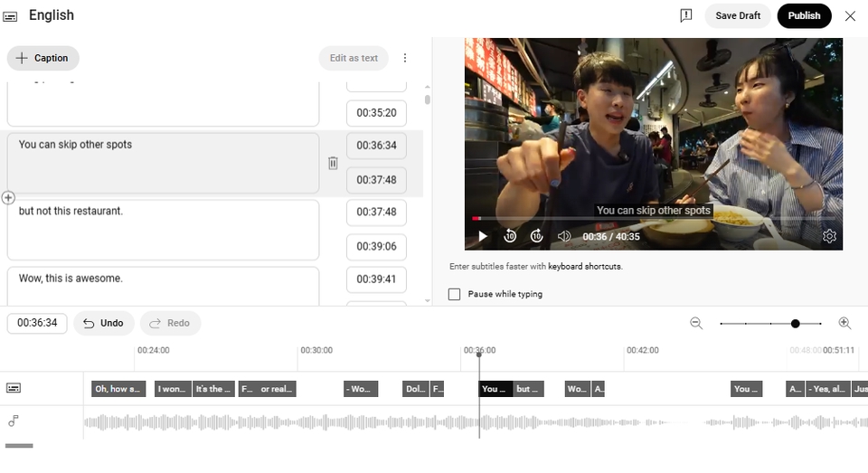Select 'It's the ...' timeline caption block
868x473 pixels.
click(213, 389)
